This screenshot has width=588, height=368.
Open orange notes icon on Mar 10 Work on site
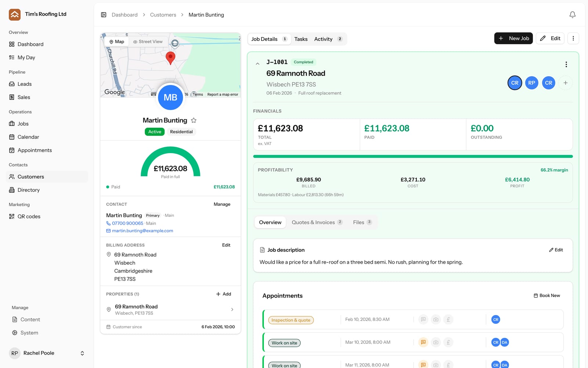[x=423, y=342]
